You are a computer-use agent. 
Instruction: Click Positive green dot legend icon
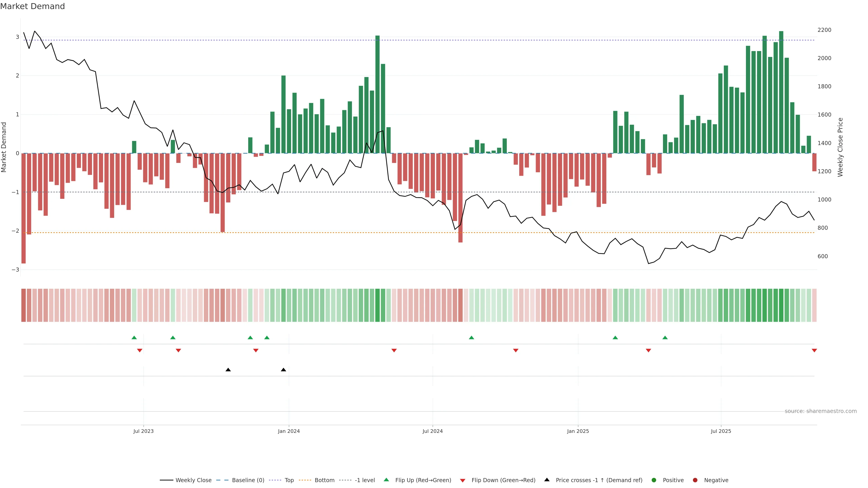654,480
